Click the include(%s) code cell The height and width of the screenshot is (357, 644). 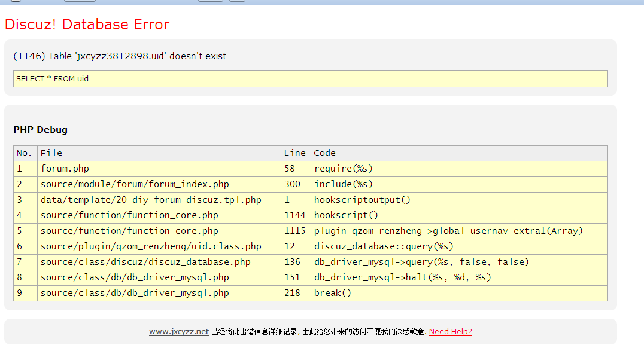(x=459, y=184)
